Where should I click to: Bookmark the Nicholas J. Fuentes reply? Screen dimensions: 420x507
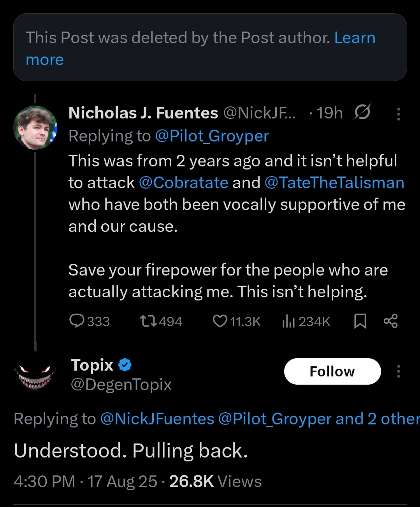[360, 321]
